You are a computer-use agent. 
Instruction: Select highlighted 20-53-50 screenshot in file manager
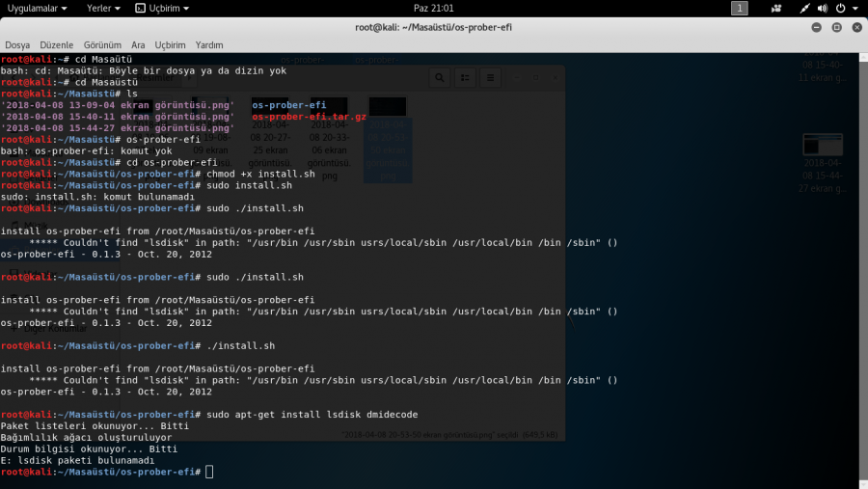tap(388, 140)
